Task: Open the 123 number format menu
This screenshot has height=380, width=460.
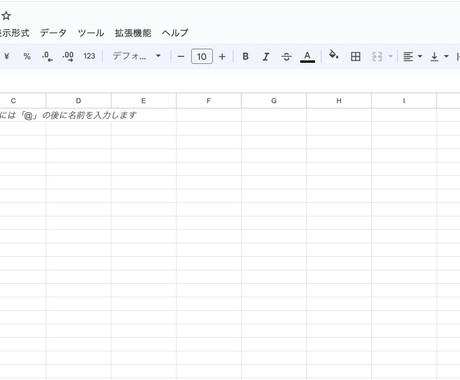Action: [x=89, y=56]
